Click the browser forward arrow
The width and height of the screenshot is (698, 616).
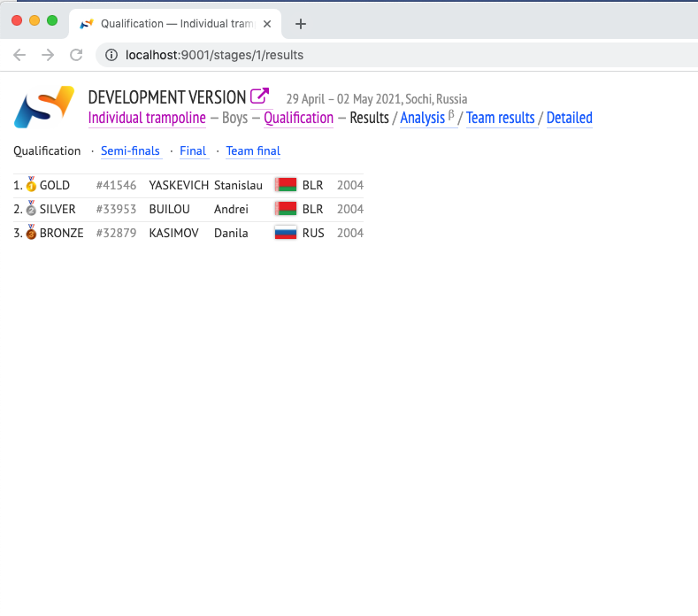[48, 55]
